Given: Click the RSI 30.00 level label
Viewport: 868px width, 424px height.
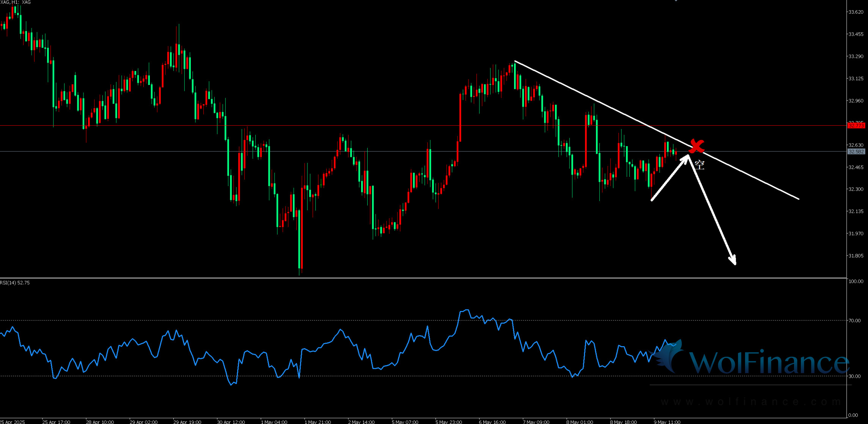Looking at the screenshot, I should point(855,376).
